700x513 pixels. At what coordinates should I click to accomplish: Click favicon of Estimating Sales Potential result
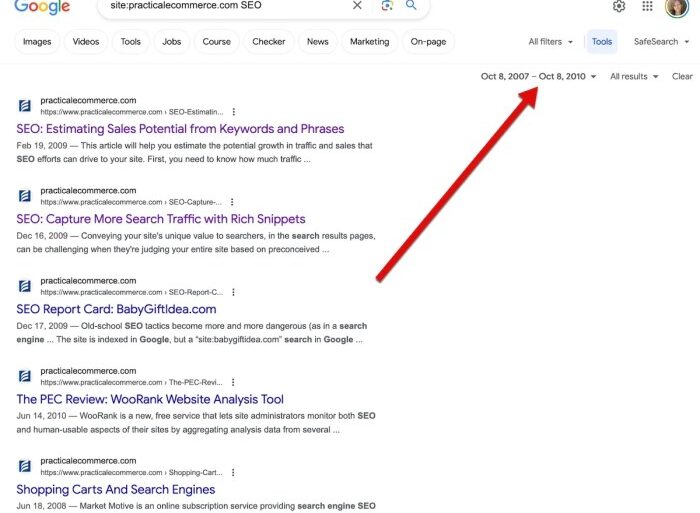pos(25,106)
